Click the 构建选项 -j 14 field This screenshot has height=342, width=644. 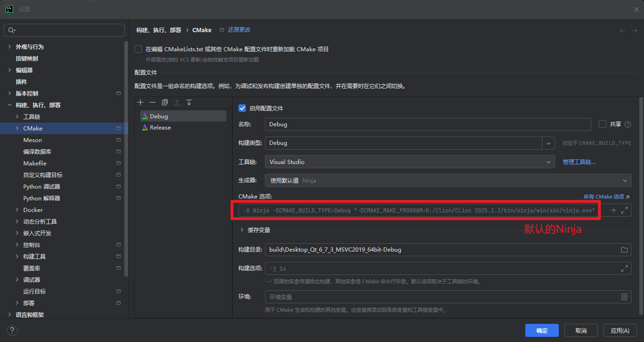point(448,269)
